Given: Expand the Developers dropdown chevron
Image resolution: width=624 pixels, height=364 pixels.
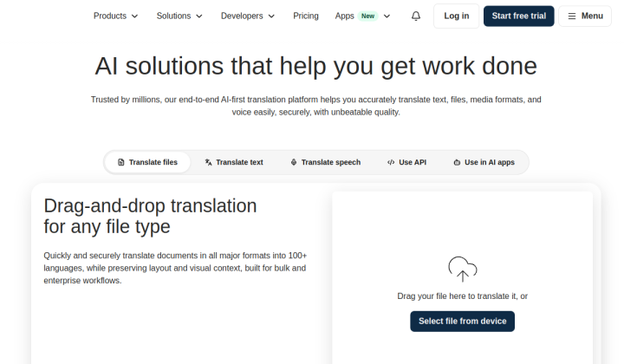Looking at the screenshot, I should click(x=271, y=16).
